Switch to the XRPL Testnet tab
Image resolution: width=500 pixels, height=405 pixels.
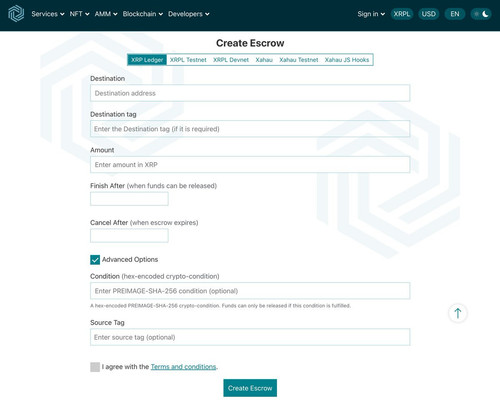(x=188, y=60)
